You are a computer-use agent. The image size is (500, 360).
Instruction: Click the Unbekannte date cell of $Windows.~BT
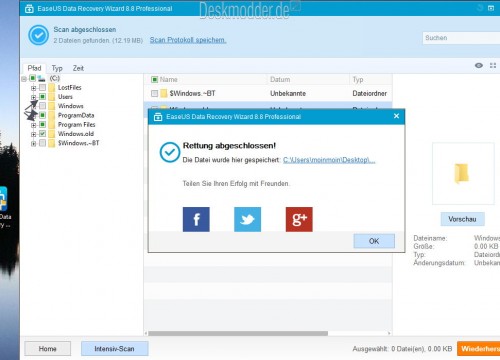pyautogui.click(x=288, y=93)
